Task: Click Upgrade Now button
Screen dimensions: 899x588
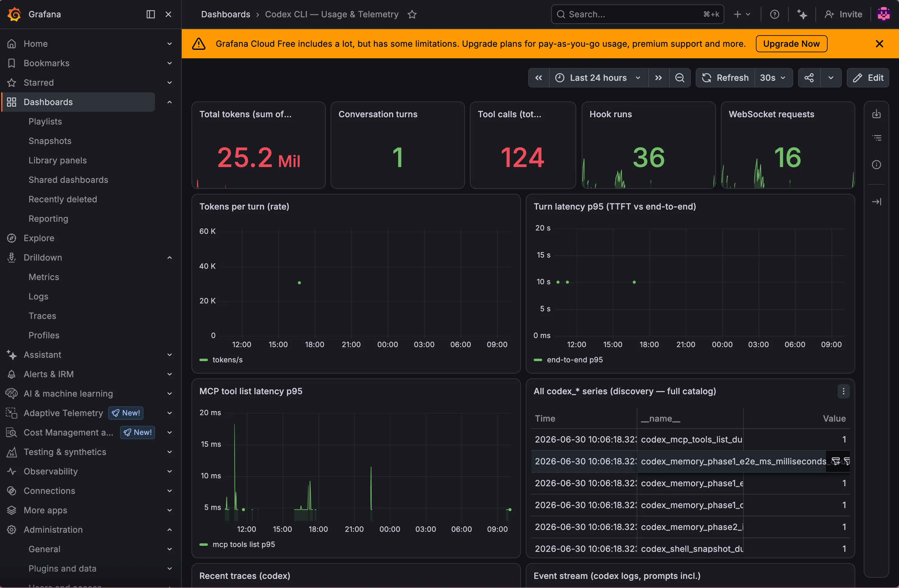Action: pyautogui.click(x=791, y=44)
